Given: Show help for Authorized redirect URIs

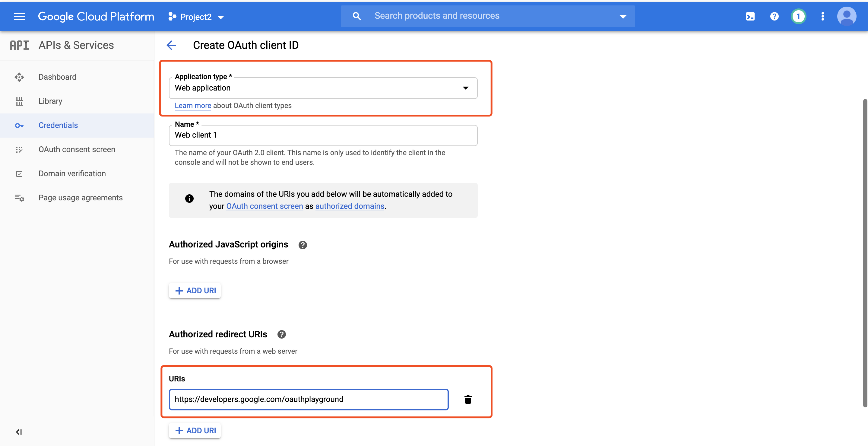Looking at the screenshot, I should 281,334.
